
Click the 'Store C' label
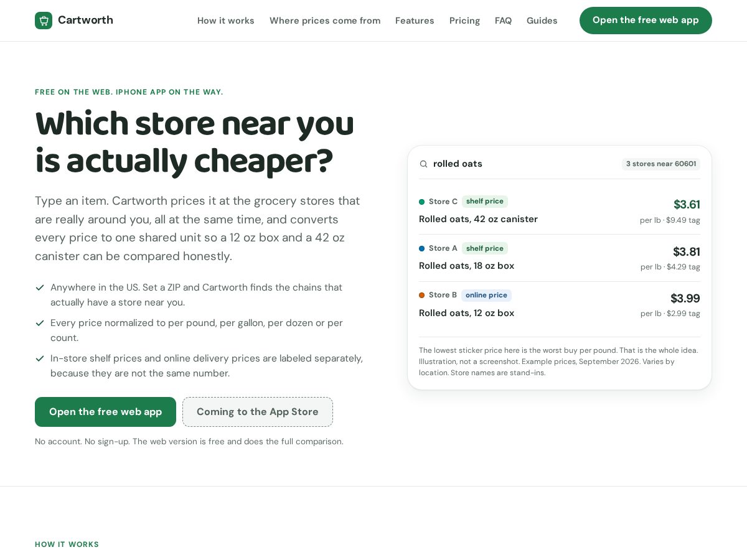(443, 202)
